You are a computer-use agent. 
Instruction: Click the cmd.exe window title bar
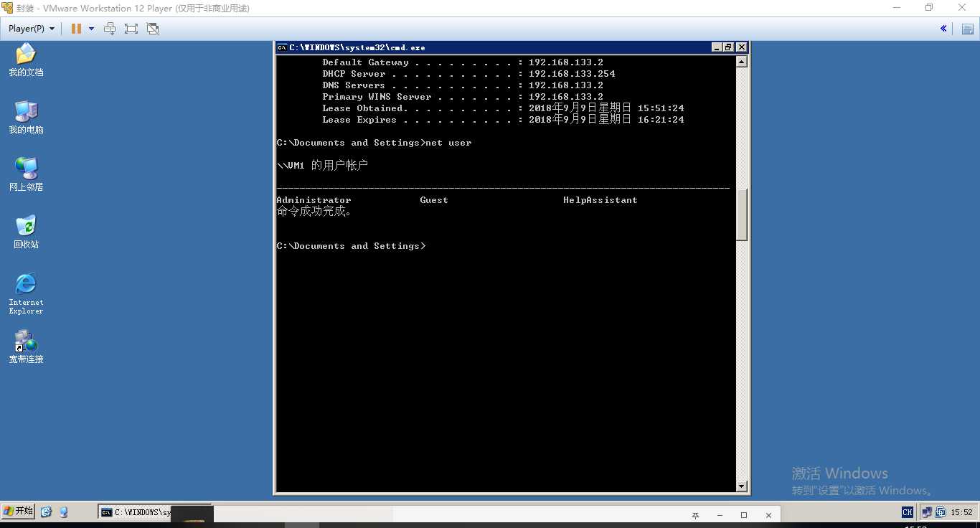(495, 47)
